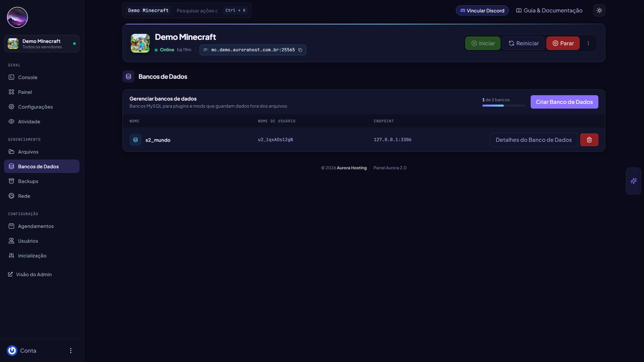Click Criar Banco de Dados button
The height and width of the screenshot is (362, 644).
pyautogui.click(x=564, y=102)
